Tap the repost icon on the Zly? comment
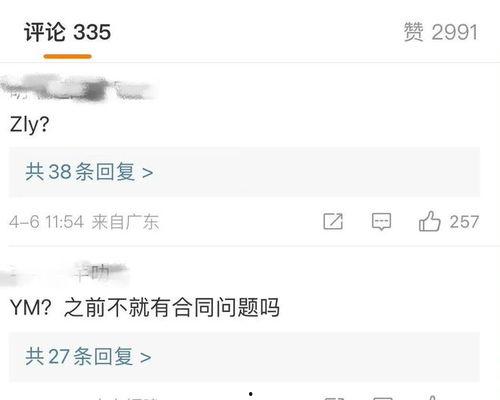Viewport: 500px width, 400px height. (x=333, y=221)
